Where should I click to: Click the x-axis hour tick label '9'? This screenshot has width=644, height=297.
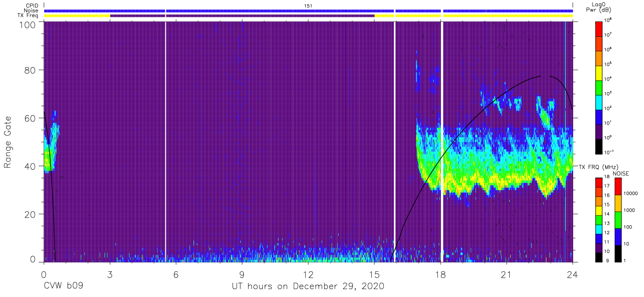(242, 274)
